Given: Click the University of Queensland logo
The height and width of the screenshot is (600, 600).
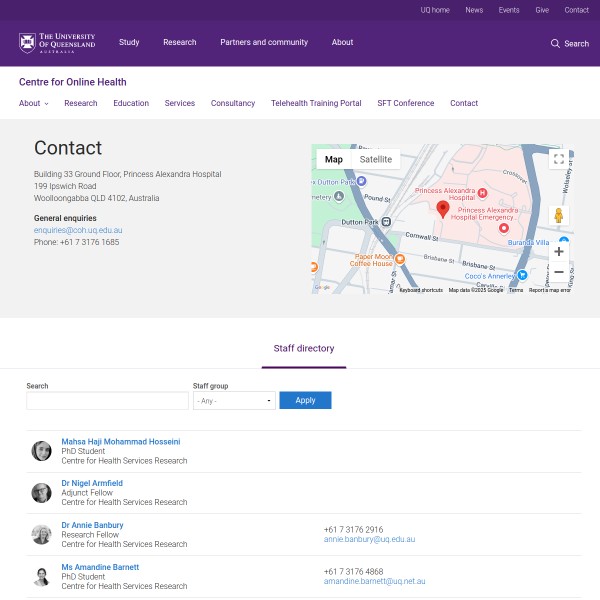Looking at the screenshot, I should (57, 43).
